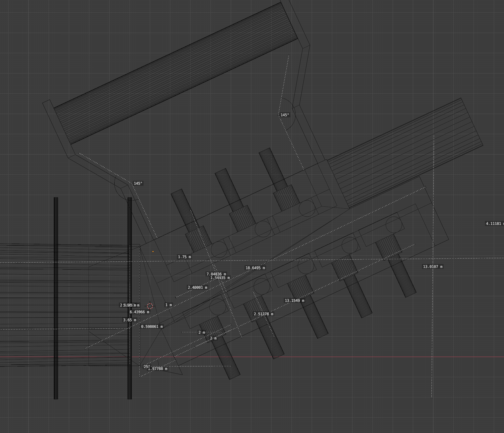Click the "13.1549 m" ruler label
The width and height of the screenshot is (504, 433).
pyautogui.click(x=294, y=301)
